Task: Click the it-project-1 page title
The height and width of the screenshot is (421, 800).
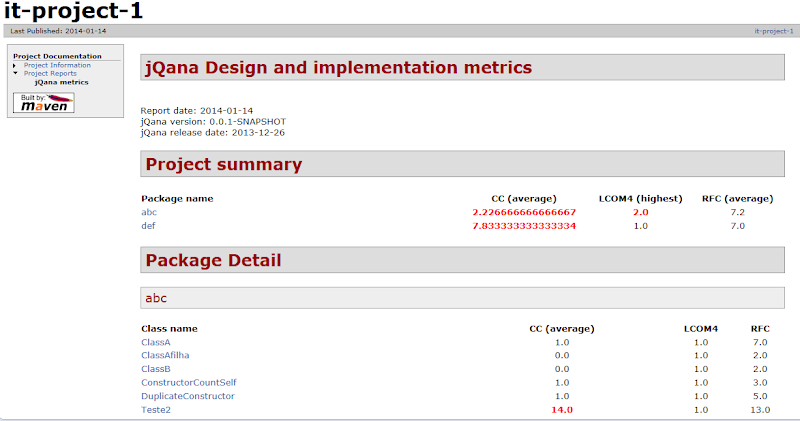Action: (x=73, y=11)
